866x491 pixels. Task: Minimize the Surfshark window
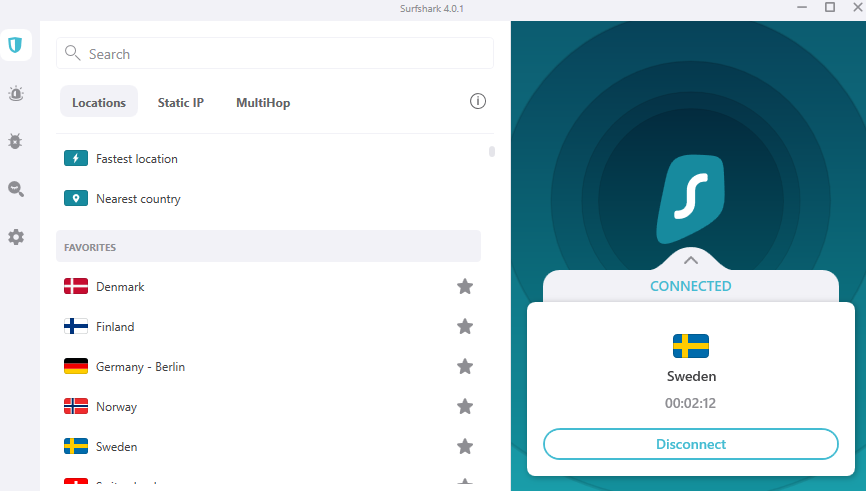coord(802,8)
